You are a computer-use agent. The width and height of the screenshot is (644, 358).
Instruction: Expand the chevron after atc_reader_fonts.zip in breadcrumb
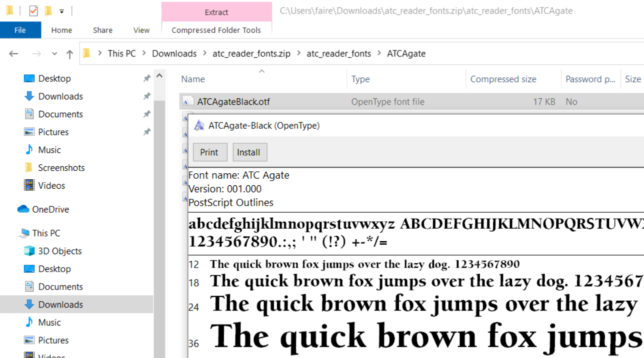[x=298, y=53]
